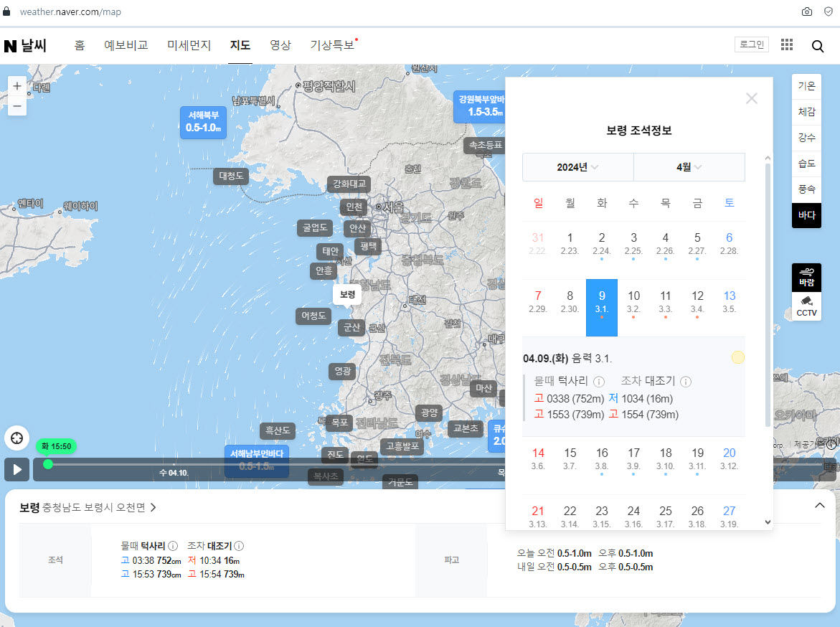Click the 마산 map marker

pos(483,389)
